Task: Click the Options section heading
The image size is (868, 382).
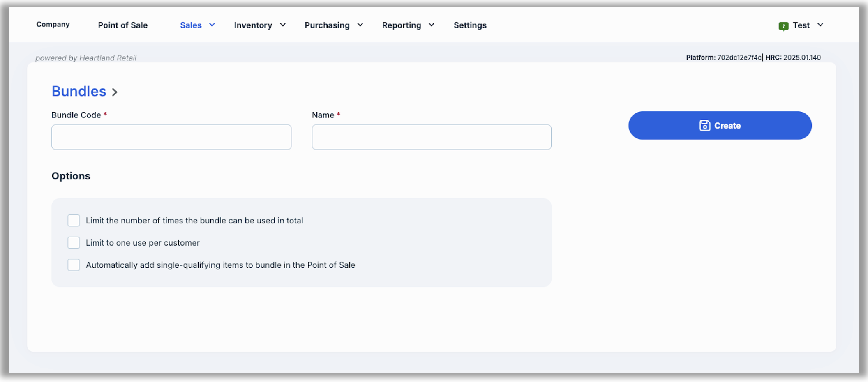Action: pos(71,176)
